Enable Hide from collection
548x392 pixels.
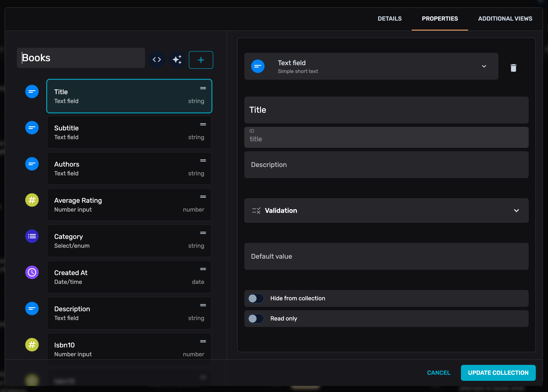[x=255, y=298]
